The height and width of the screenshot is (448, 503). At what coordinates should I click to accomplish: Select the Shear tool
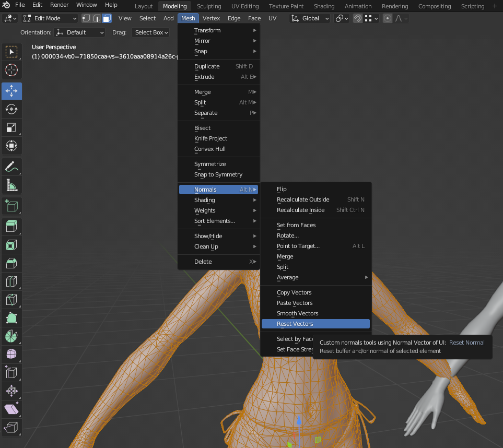pyautogui.click(x=11, y=409)
